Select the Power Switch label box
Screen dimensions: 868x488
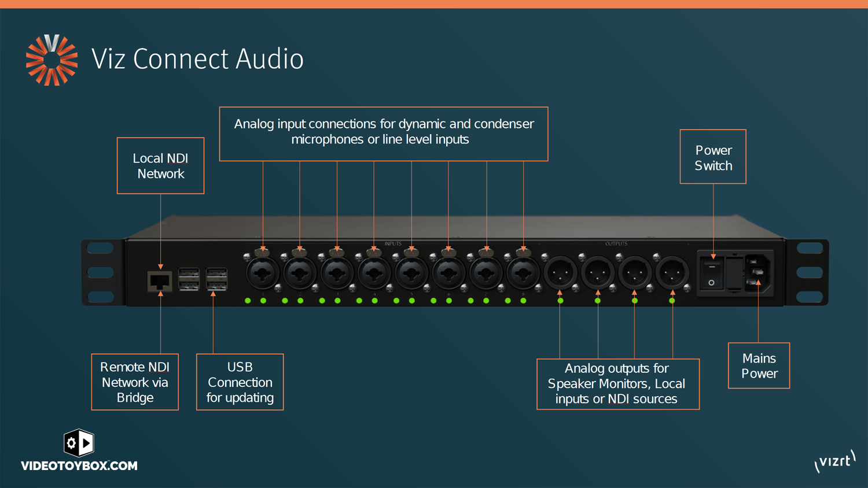(713, 157)
